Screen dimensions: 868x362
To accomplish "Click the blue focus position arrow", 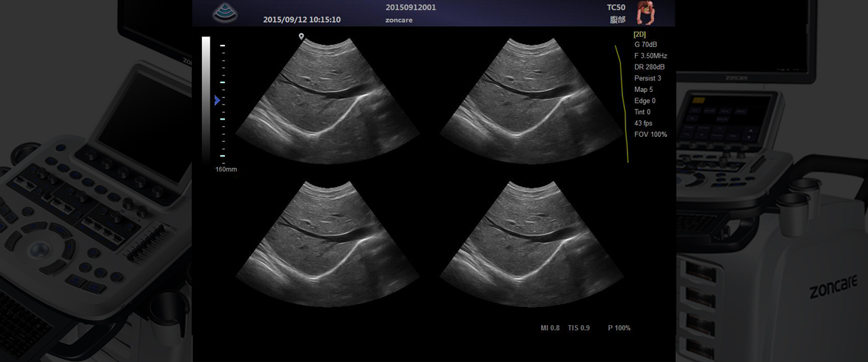I will (x=216, y=101).
